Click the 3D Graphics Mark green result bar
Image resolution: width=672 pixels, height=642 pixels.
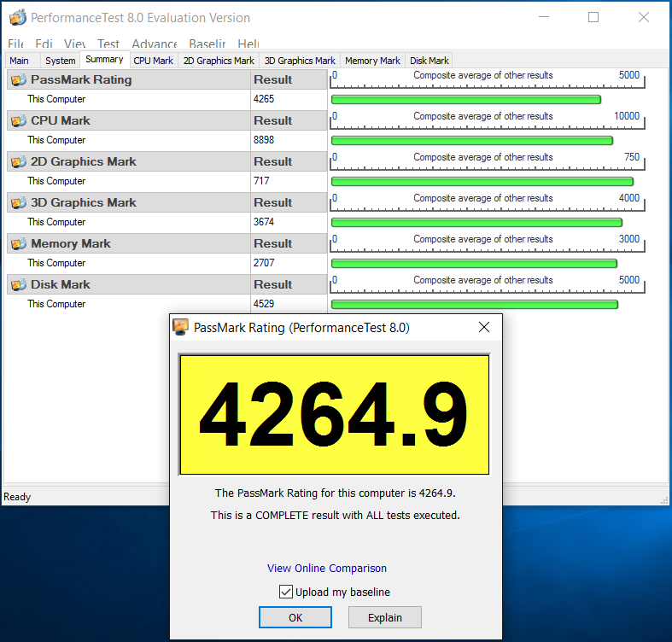click(x=477, y=223)
